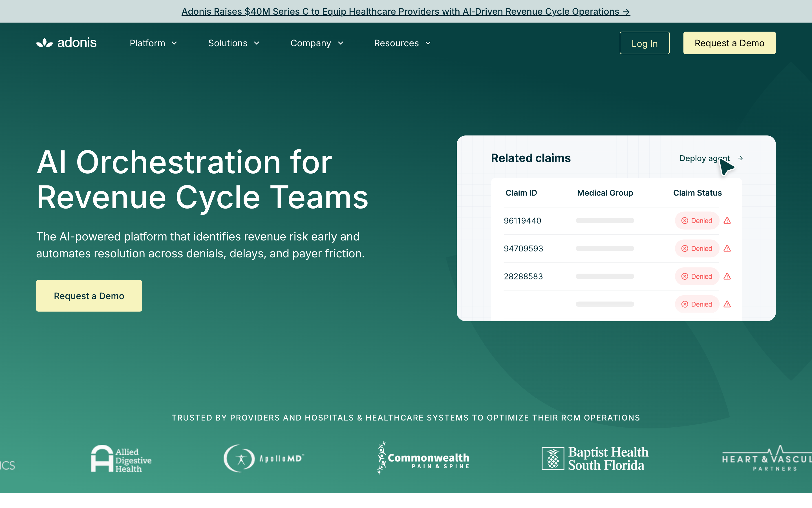The image size is (812, 508).
Task: Click claim ID 28288583
Action: coord(523,277)
